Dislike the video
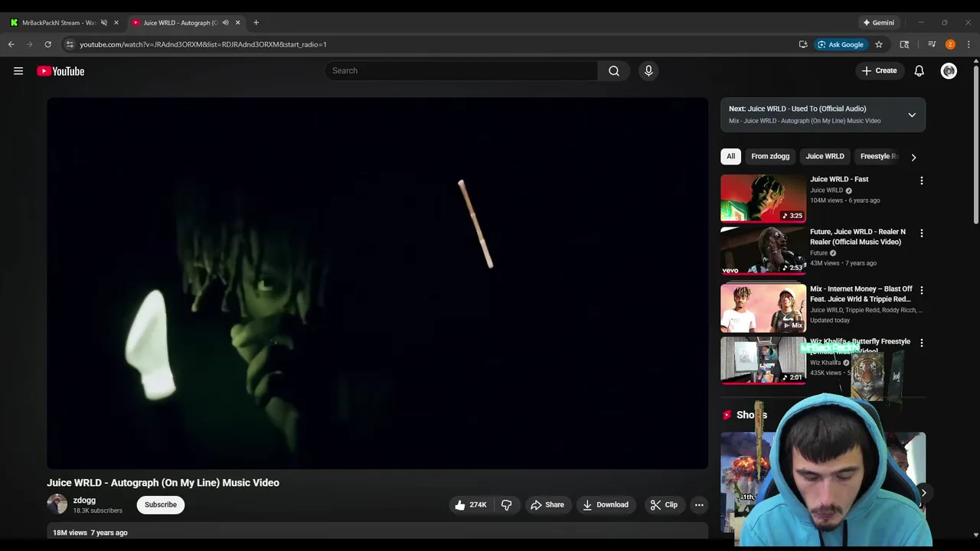The height and width of the screenshot is (551, 980). pyautogui.click(x=507, y=505)
